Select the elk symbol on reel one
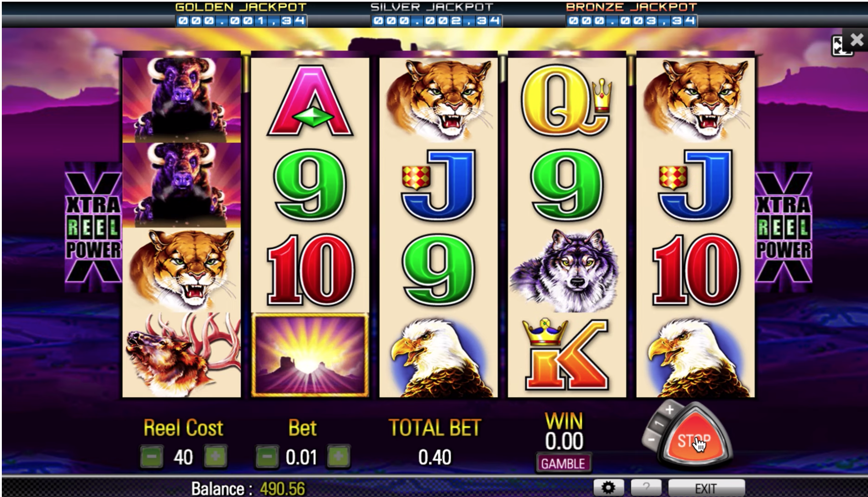 point(181,354)
